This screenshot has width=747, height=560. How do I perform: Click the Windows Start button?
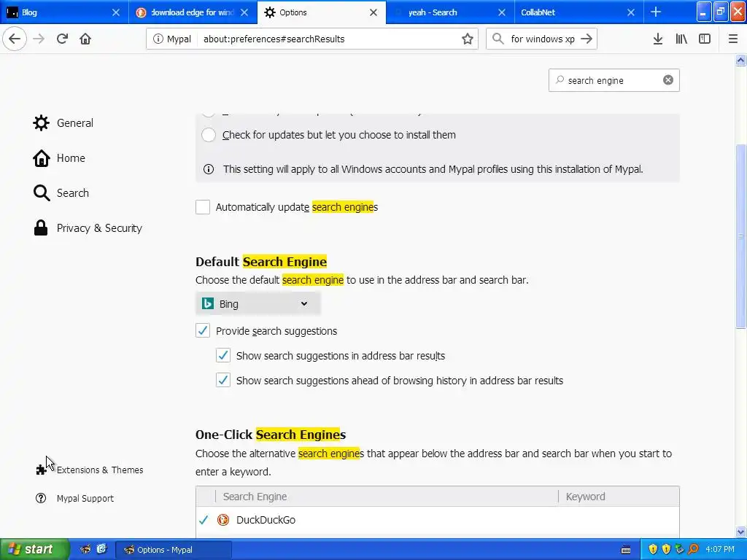[x=34, y=550]
